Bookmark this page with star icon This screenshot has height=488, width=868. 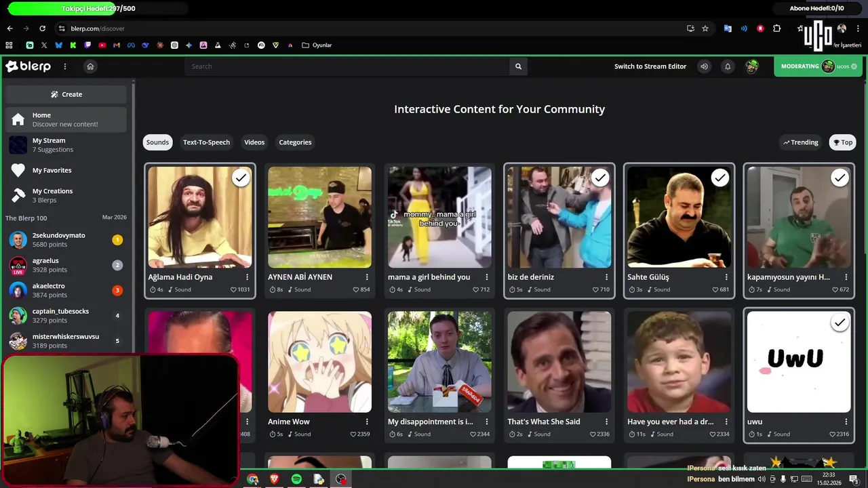[705, 28]
